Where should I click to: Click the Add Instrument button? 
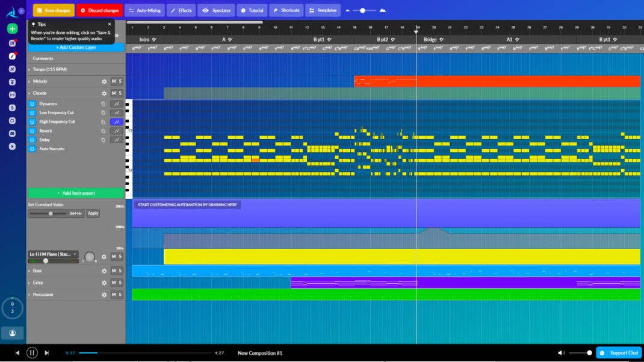point(76,193)
